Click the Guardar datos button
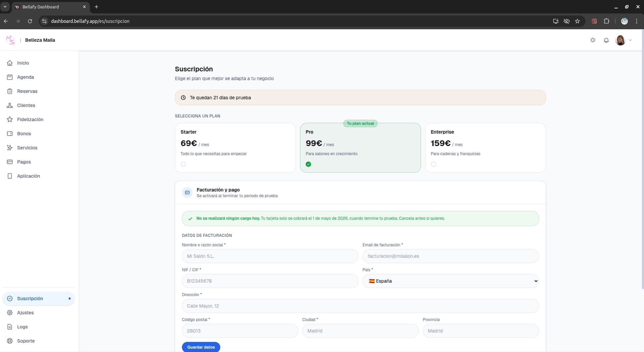The height and width of the screenshot is (352, 644). pos(201,347)
